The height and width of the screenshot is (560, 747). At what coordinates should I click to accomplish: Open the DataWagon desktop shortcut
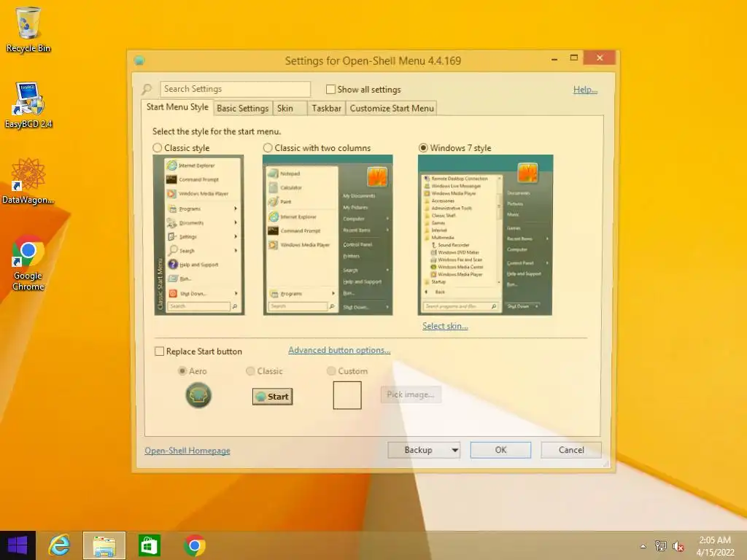pyautogui.click(x=28, y=182)
